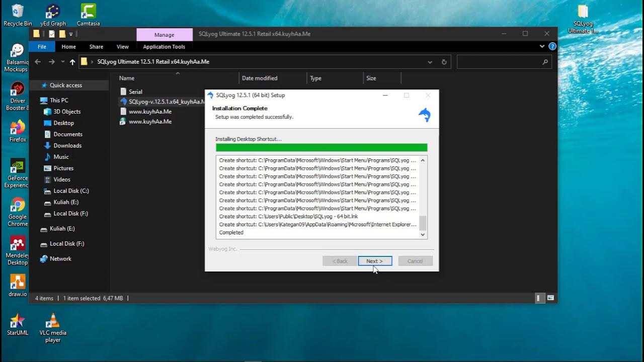Viewport: 644px width, 362px height.
Task: Open the StarUML desktop icon
Action: (x=17, y=324)
